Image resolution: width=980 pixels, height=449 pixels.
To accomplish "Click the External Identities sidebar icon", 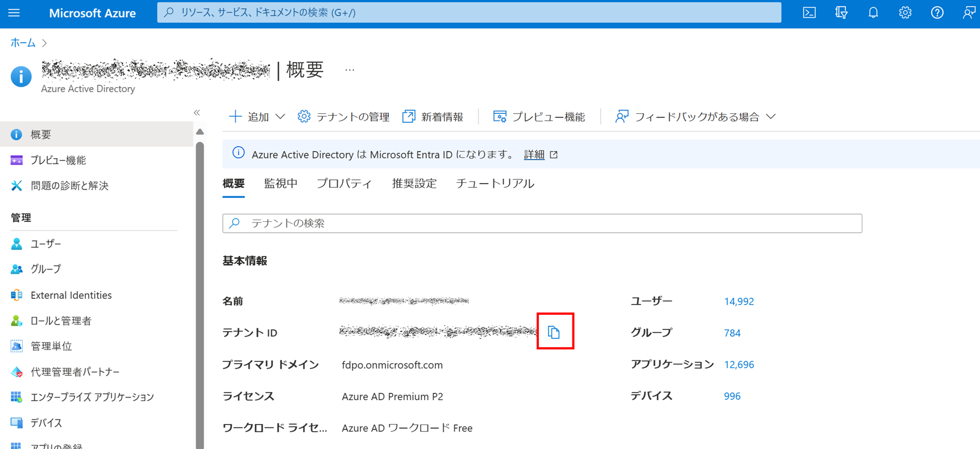I will (x=16, y=295).
